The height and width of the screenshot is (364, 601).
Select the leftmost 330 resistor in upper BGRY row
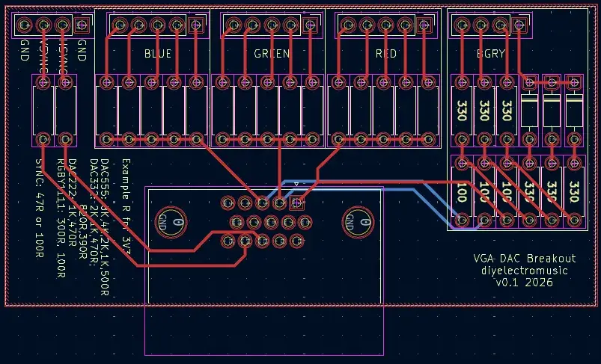pos(462,111)
